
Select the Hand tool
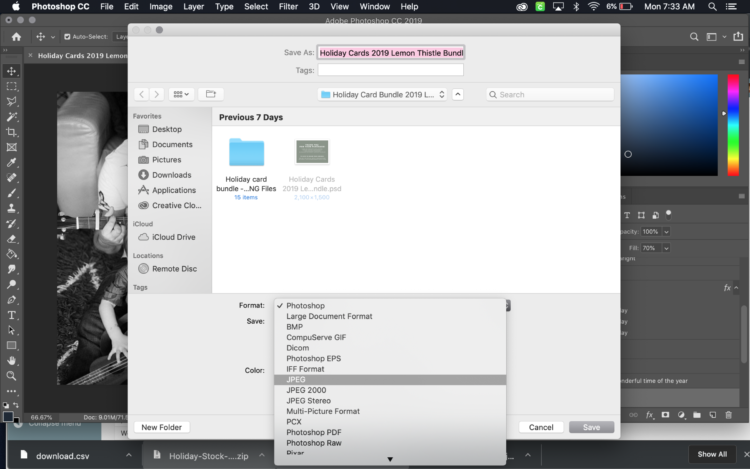click(x=11, y=361)
